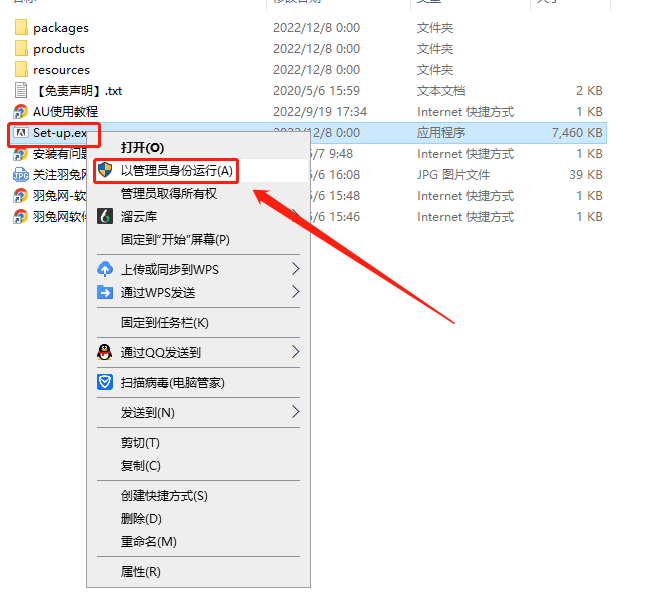Select the resources folder name

(62, 70)
